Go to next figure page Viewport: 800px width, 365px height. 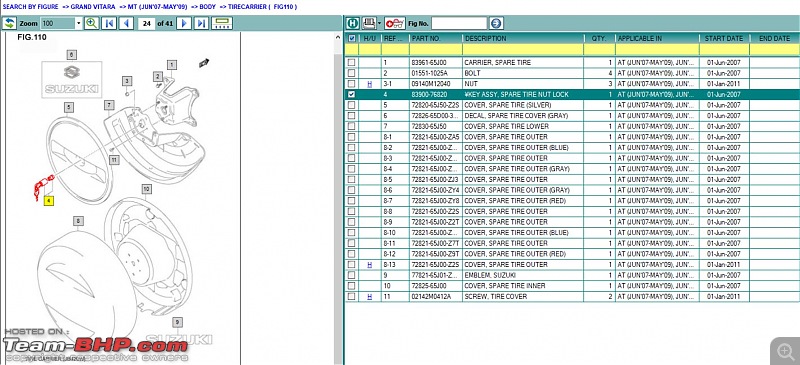184,23
